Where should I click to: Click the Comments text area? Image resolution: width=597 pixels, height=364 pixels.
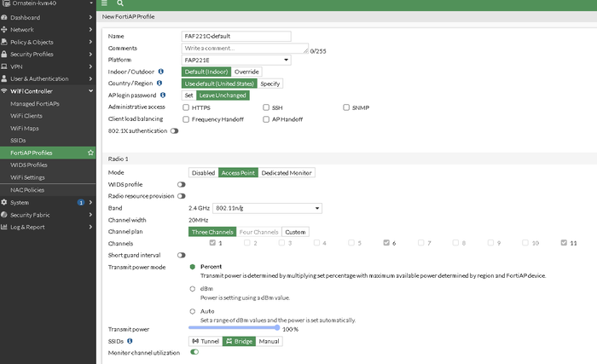pos(245,49)
